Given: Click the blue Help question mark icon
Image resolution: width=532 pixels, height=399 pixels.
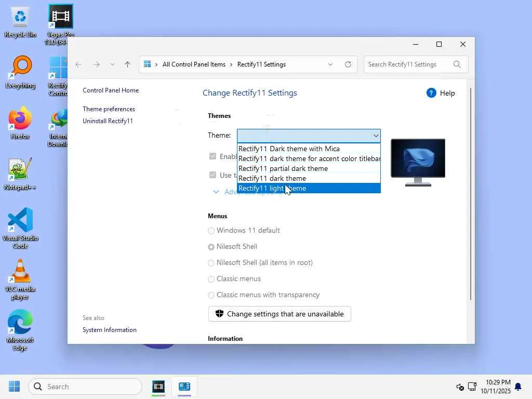Looking at the screenshot, I should click(x=431, y=93).
